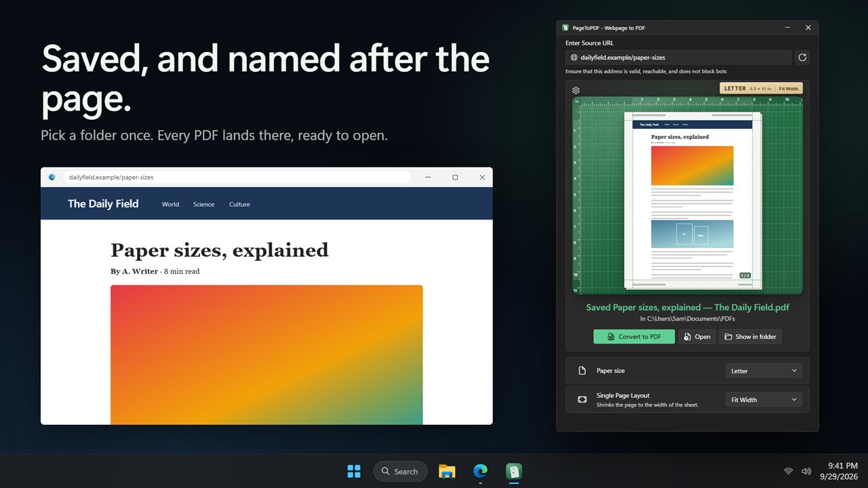This screenshot has height=488, width=868.
Task: Open File Explorer from the taskbar
Action: (447, 471)
